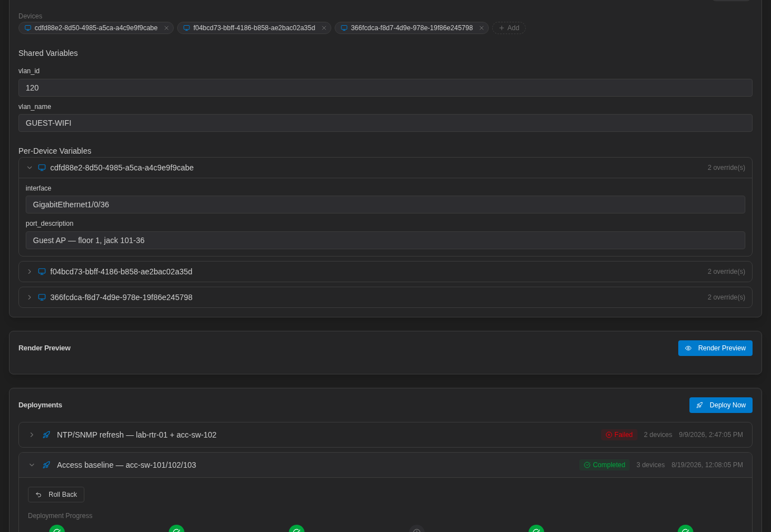Image resolution: width=771 pixels, height=532 pixels.
Task: Click the monitor icon beside 366fcdca per-device row
Action: point(42,297)
